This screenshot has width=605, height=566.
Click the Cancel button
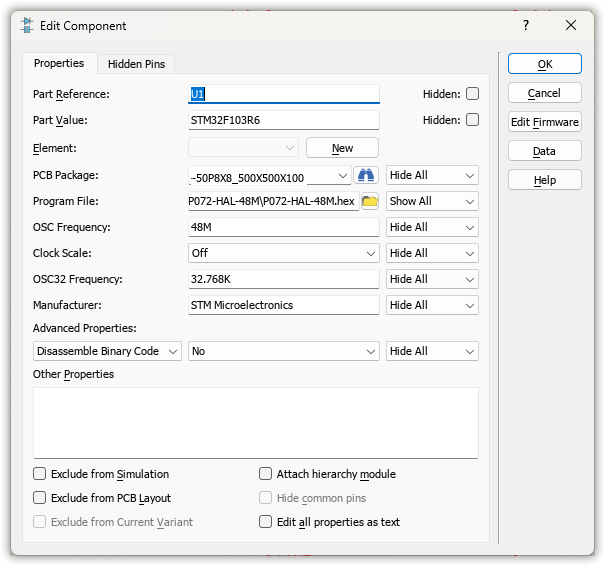(544, 93)
